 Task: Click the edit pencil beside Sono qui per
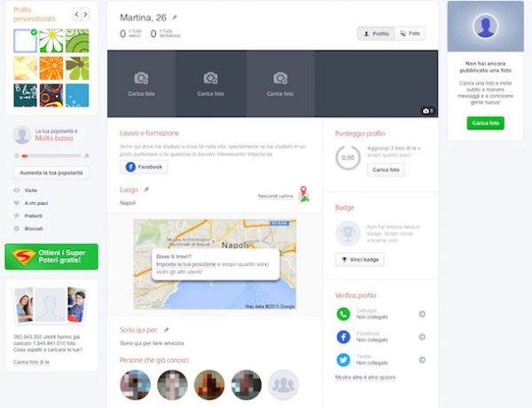click(x=165, y=329)
